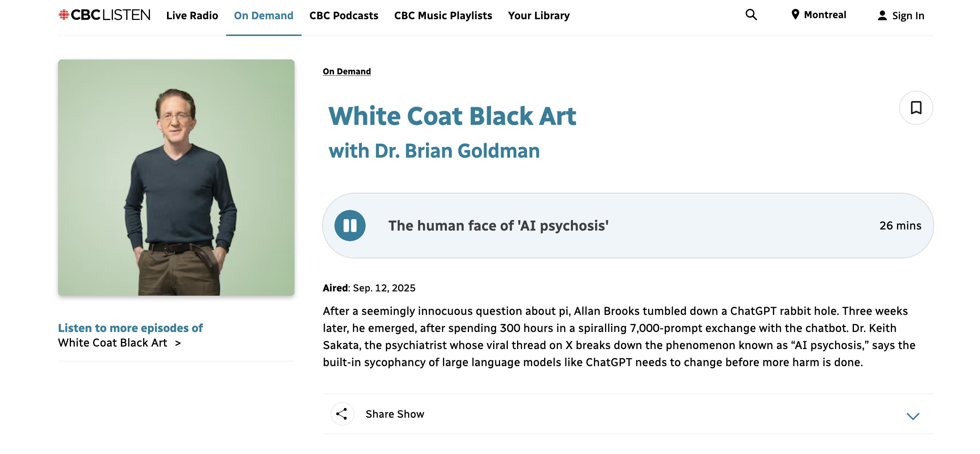Select the On Demand tab
The width and height of the screenshot is (980, 454).
(264, 16)
